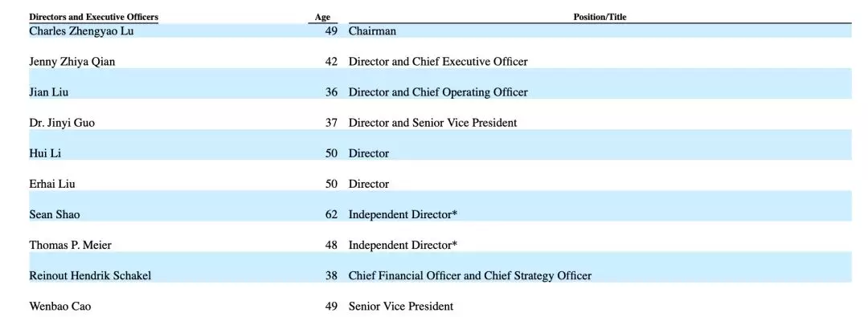This screenshot has width=868, height=317.
Task: Select the name Charles Zhengyao Lu
Action: pyautogui.click(x=81, y=31)
